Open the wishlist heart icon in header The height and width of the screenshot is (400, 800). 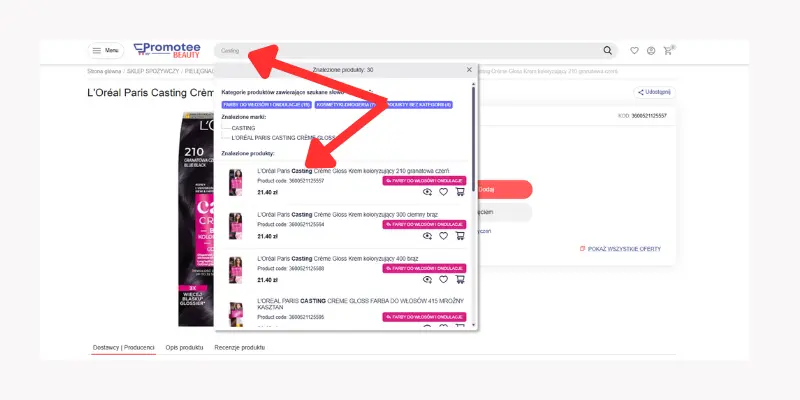[x=634, y=50]
